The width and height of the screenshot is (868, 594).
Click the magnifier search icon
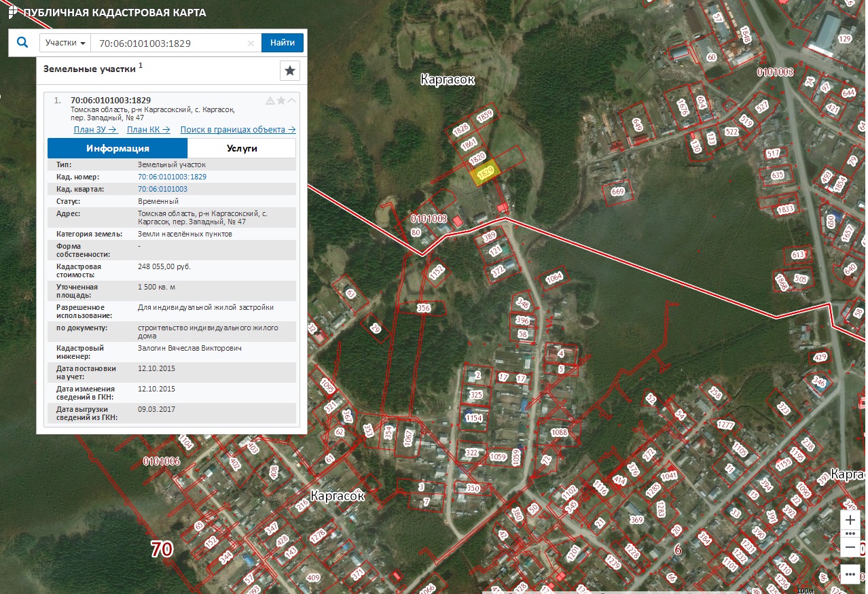point(22,43)
